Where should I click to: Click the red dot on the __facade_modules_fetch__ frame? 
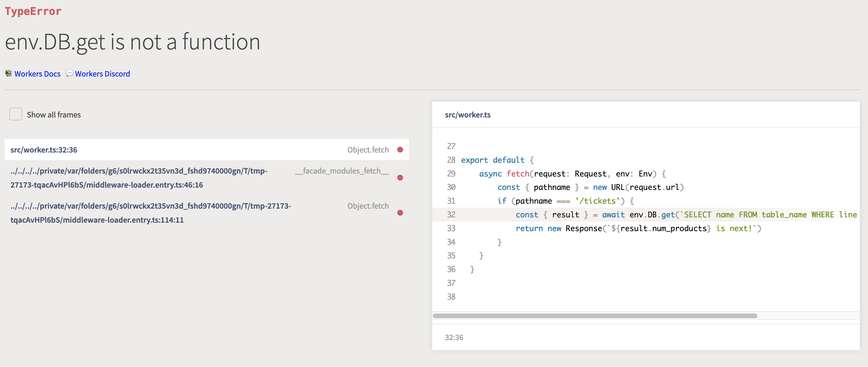400,178
